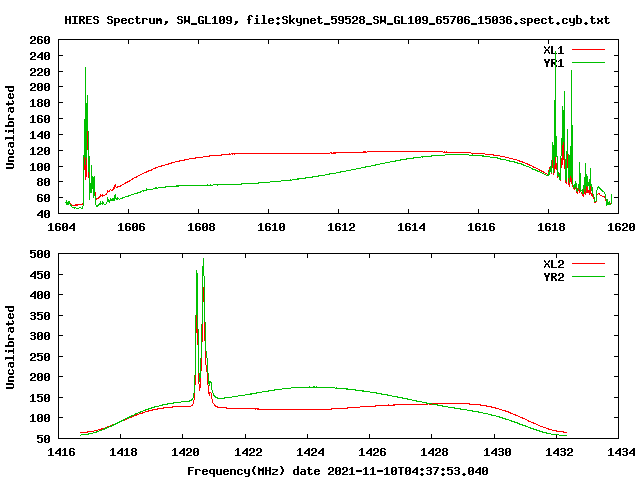Click the 260 y-axis tick label

[x=40, y=40]
